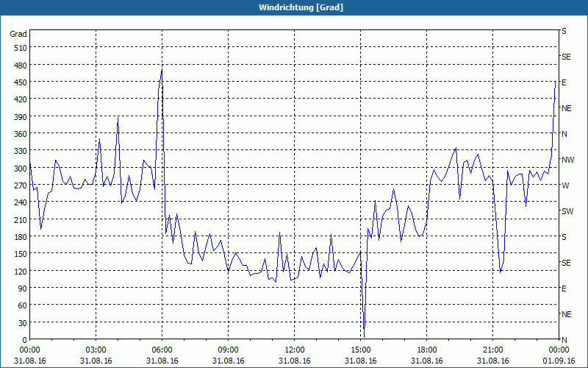The width and height of the screenshot is (588, 368).
Task: Click the 90 label on the left axis
Action: tap(23, 289)
